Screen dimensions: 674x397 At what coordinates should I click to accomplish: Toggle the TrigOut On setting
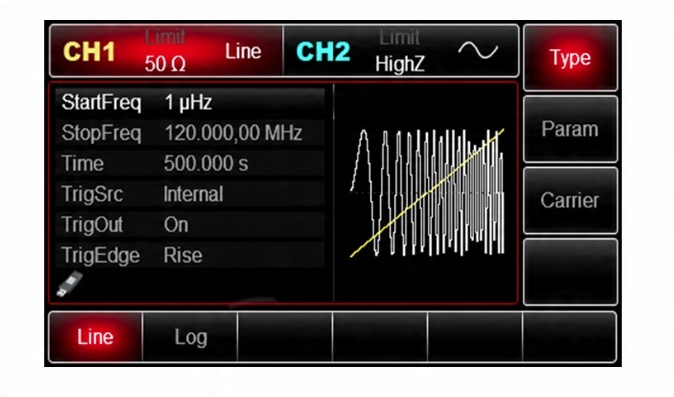[190, 225]
